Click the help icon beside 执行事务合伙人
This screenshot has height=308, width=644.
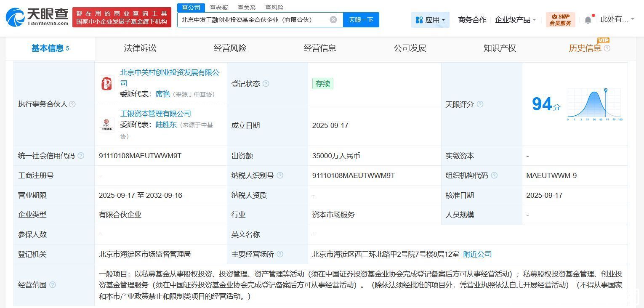tap(72, 104)
